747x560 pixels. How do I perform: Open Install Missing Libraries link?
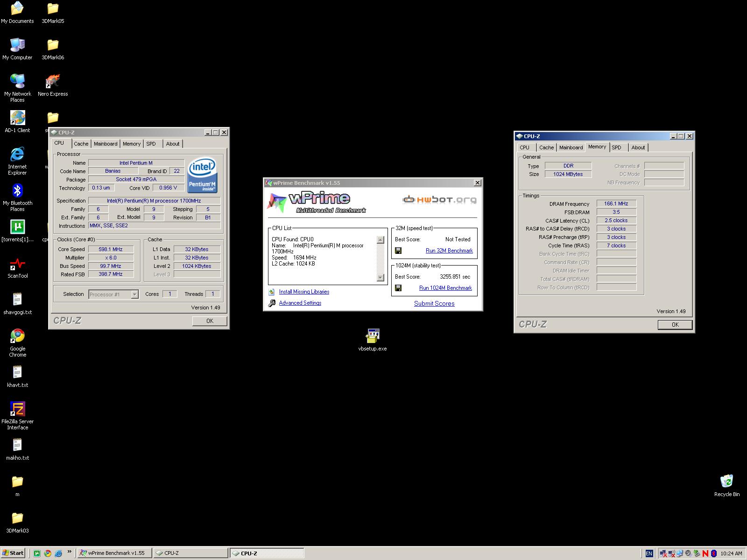tap(304, 292)
